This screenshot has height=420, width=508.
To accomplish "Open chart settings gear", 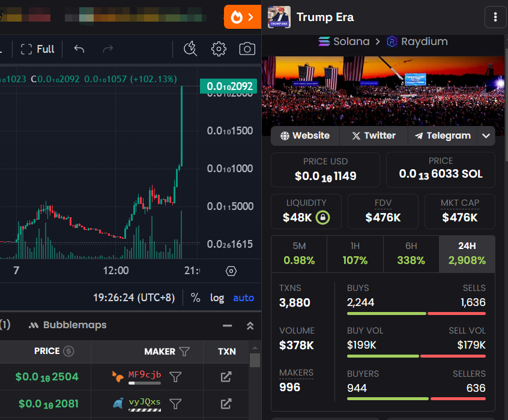I will (219, 49).
